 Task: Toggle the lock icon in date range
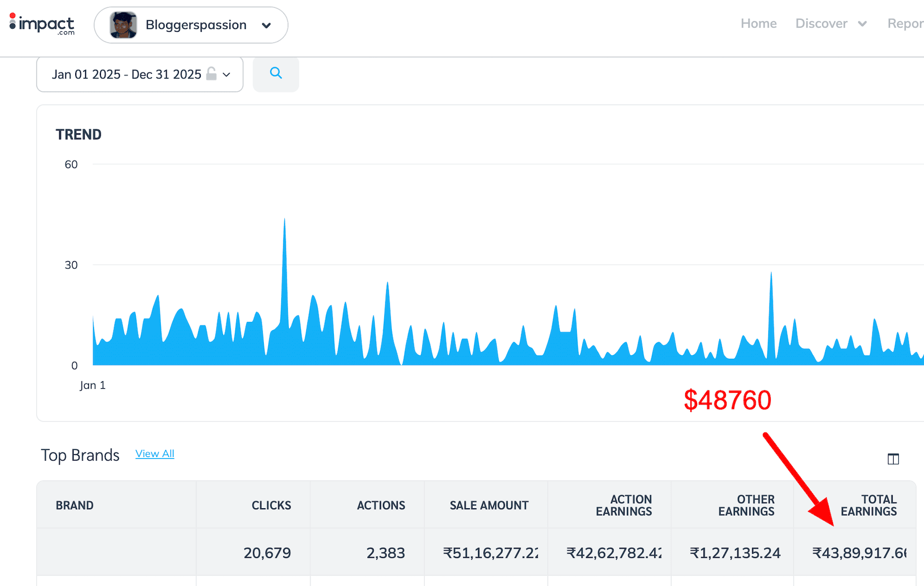211,74
